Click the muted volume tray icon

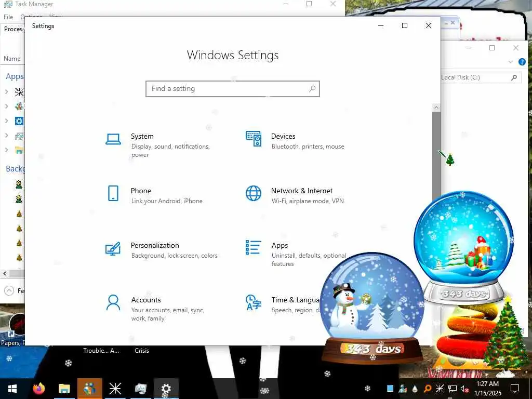tap(464, 389)
